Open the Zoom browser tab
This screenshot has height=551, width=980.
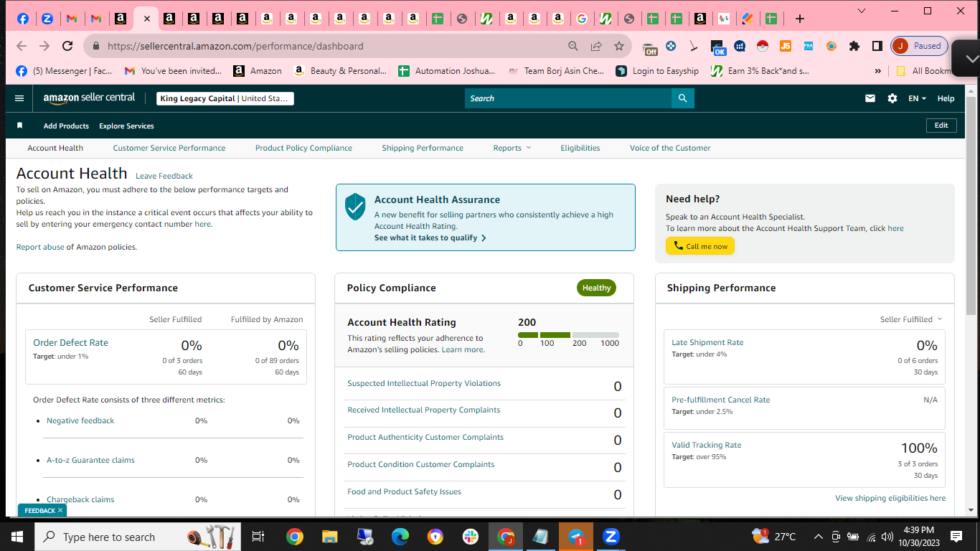pos(47,19)
